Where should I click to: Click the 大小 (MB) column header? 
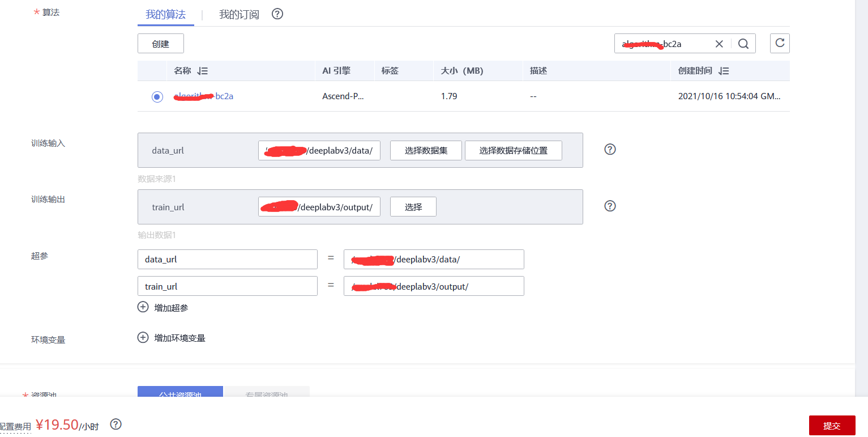coord(462,71)
